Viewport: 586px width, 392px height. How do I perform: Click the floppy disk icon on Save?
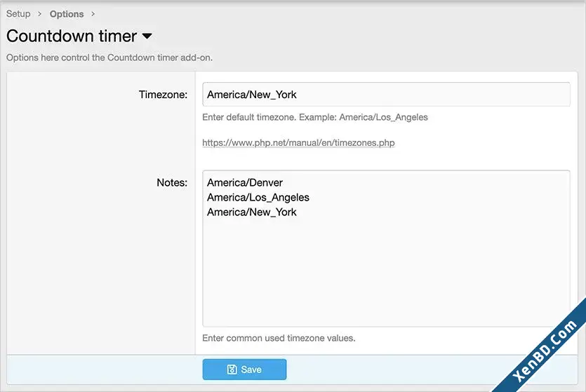point(232,370)
